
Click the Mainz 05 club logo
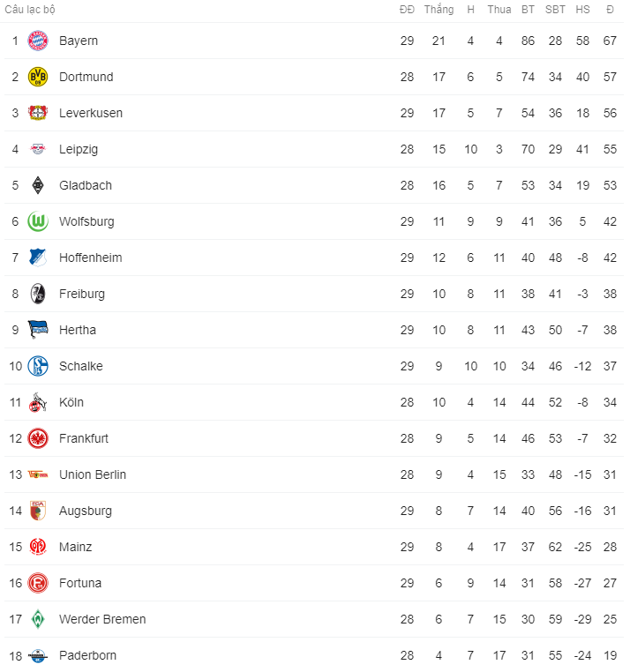coord(38,547)
